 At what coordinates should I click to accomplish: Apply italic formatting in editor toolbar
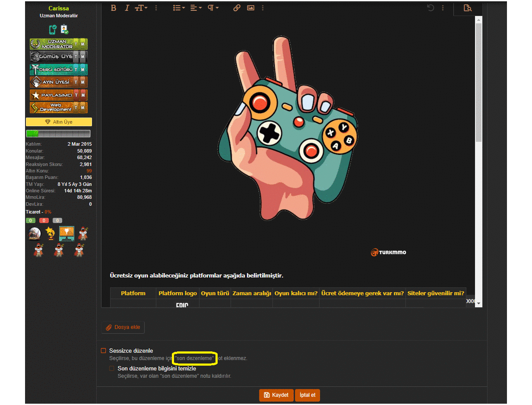tap(127, 8)
